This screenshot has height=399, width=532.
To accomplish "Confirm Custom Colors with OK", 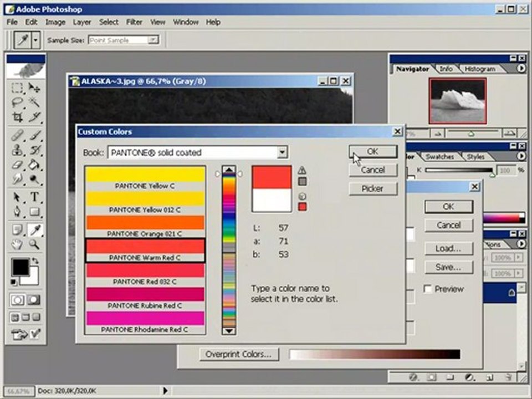I will tap(372, 152).
